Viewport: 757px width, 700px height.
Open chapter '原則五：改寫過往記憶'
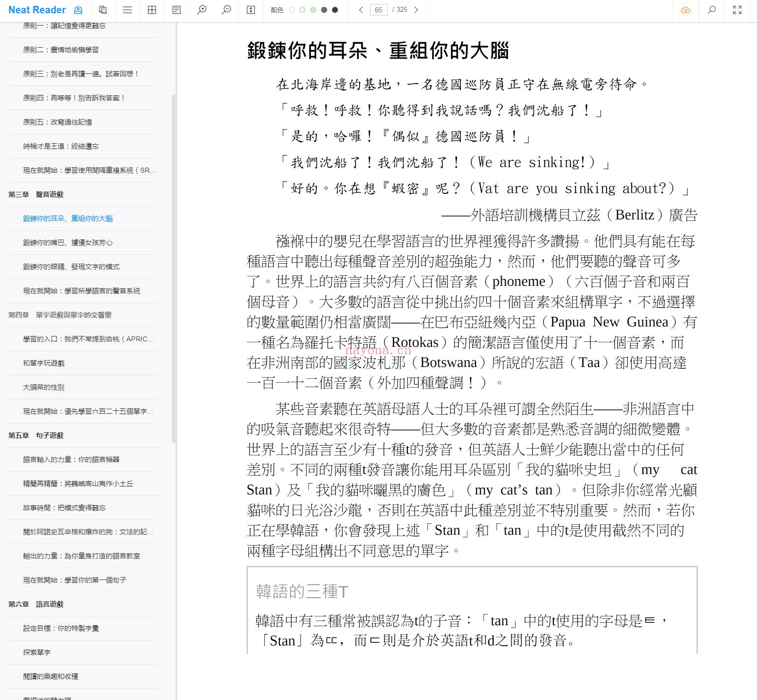point(58,122)
